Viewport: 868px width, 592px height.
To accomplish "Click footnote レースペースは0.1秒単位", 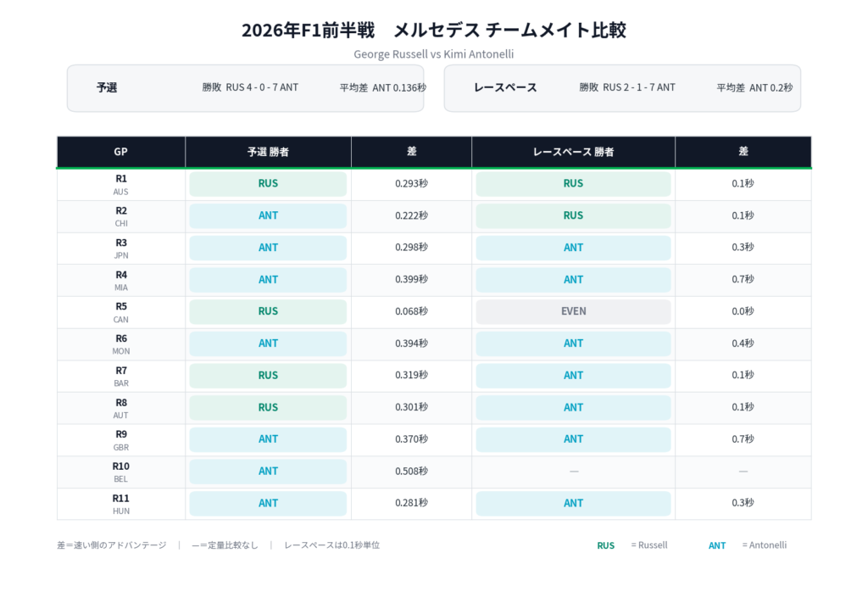I will (x=332, y=545).
